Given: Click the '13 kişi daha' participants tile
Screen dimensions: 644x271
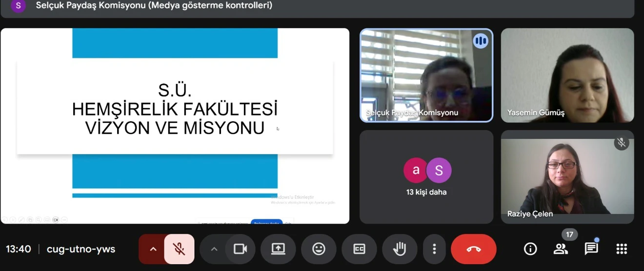Looking at the screenshot, I should (x=426, y=176).
